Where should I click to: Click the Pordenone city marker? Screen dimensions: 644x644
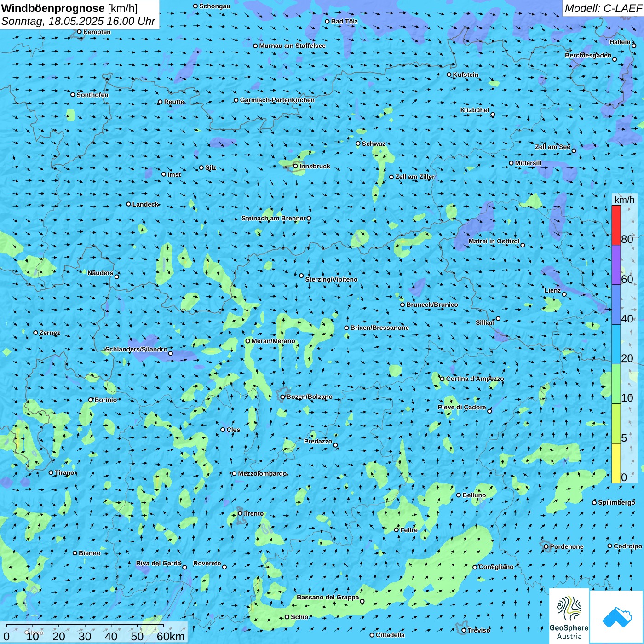(x=546, y=546)
